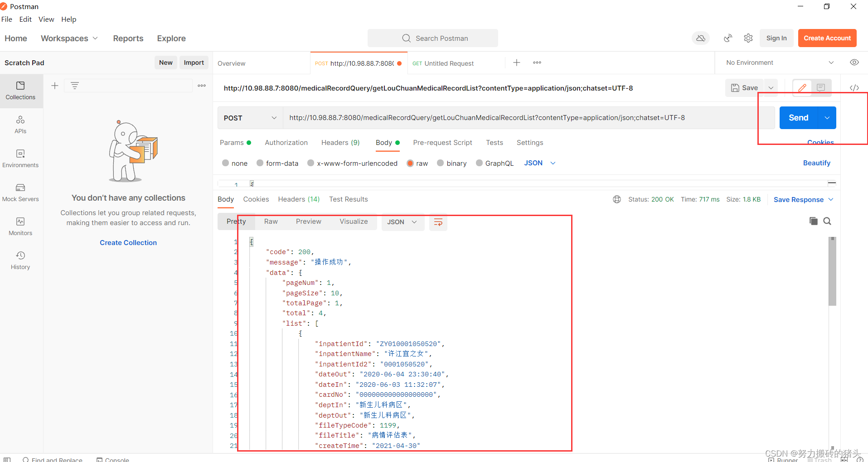This screenshot has width=868, height=462.
Task: Open the View menu
Action: point(46,19)
